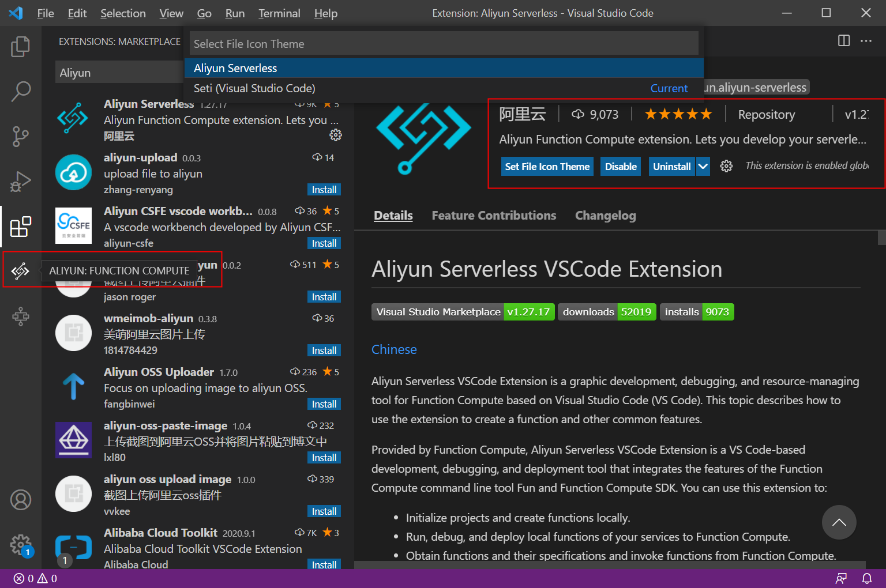Click the VS Code logo icon
Viewport: 886px width, 588px height.
point(16,13)
